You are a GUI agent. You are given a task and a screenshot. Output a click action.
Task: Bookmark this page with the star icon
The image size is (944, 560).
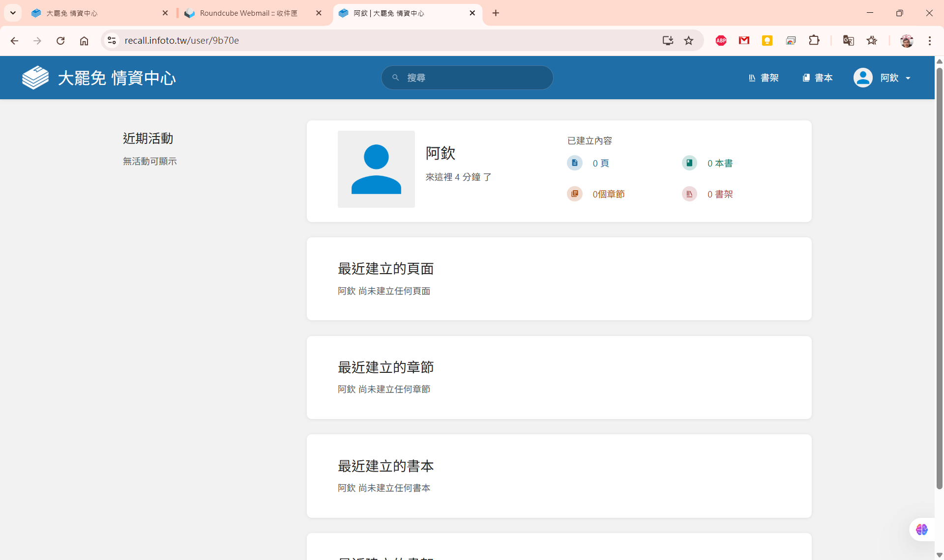688,40
